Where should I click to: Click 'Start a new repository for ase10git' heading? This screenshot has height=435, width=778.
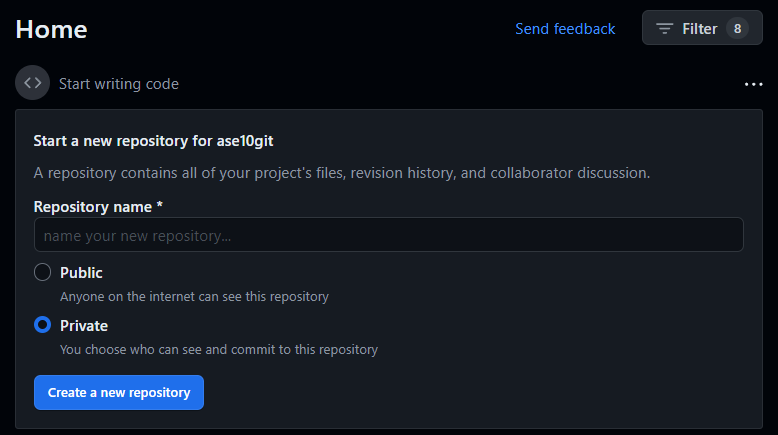coord(153,141)
